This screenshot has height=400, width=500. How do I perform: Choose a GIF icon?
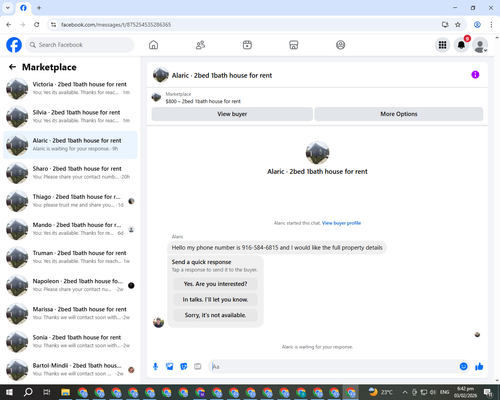(198, 367)
